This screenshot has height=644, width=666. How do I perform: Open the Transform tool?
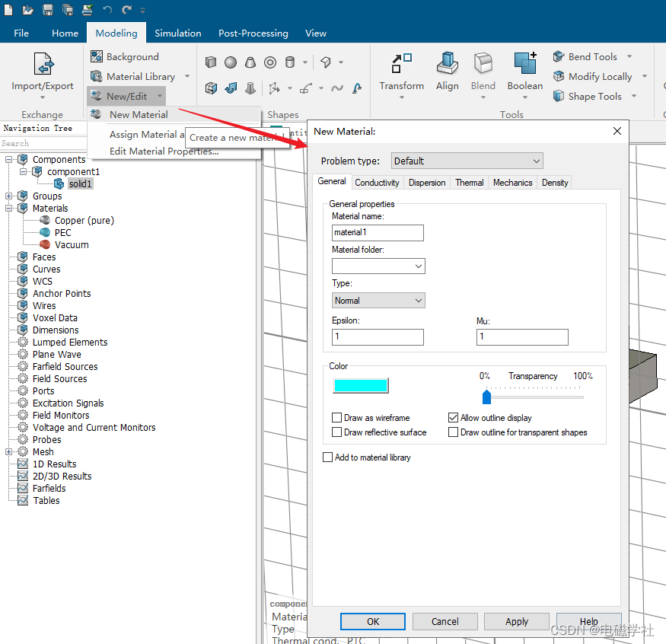coord(401,75)
